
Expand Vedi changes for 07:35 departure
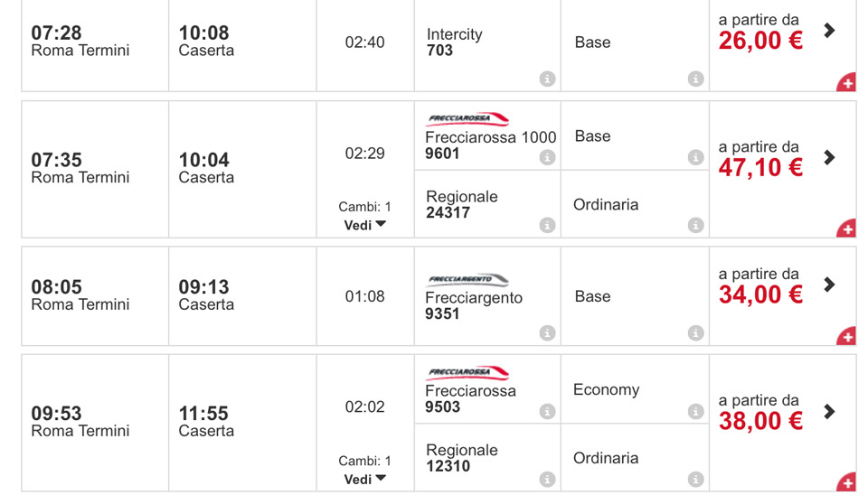coord(364,226)
